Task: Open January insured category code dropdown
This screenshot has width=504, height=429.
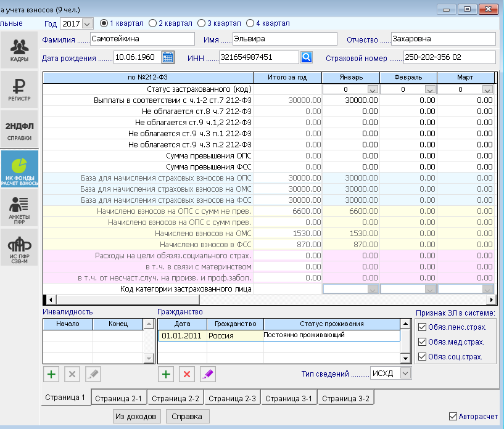Action: (373, 289)
